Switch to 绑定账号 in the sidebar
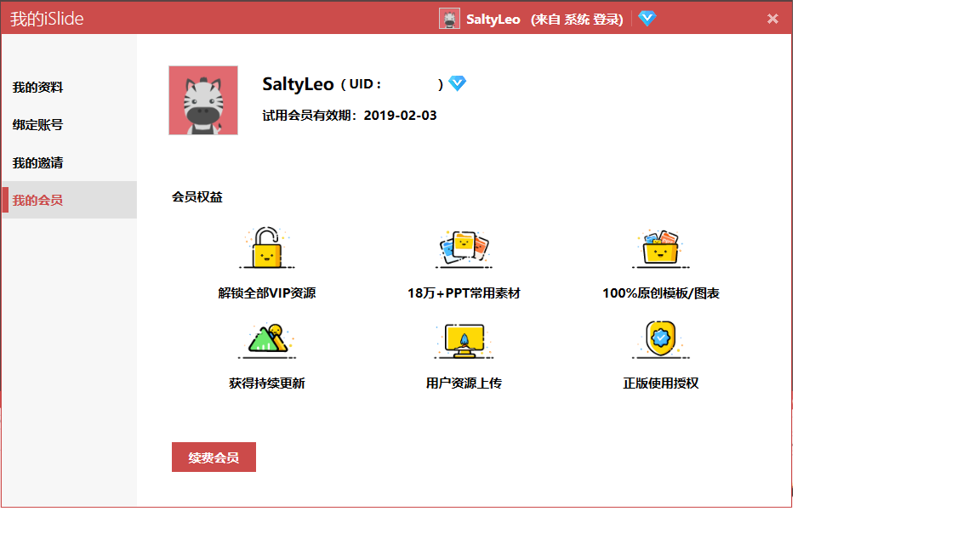Screen dimensions: 980x551 tap(37, 125)
